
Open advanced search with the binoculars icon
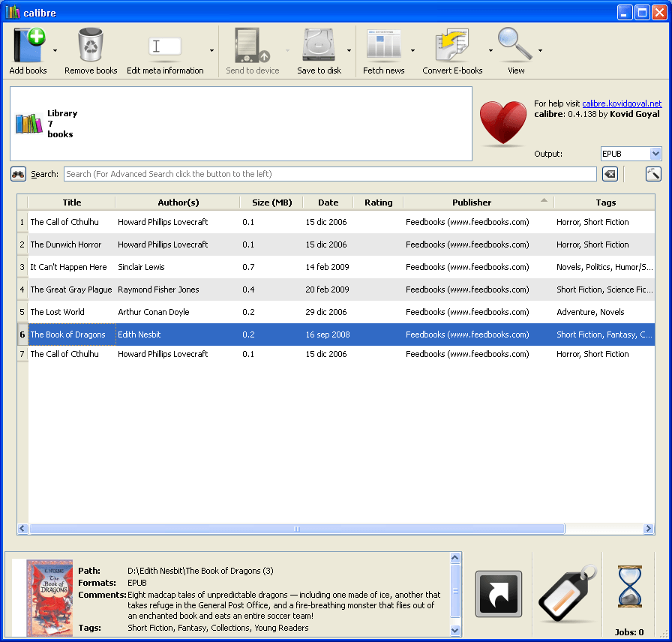[x=18, y=173]
